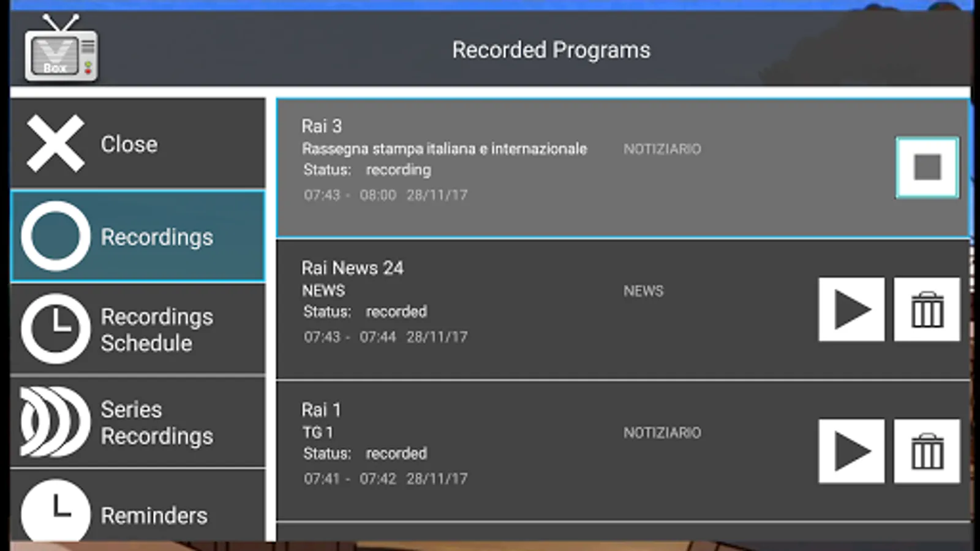Viewport: 980px width, 551px height.
Task: Click the clock icon beside Reminders
Action: pyautogui.click(x=55, y=511)
